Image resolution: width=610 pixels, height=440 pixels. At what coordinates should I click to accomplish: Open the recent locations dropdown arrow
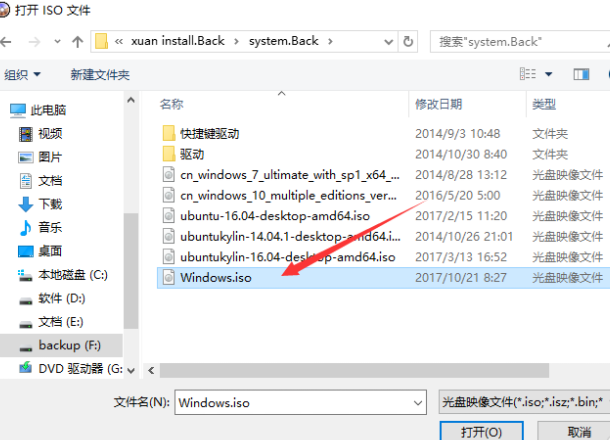tap(57, 41)
